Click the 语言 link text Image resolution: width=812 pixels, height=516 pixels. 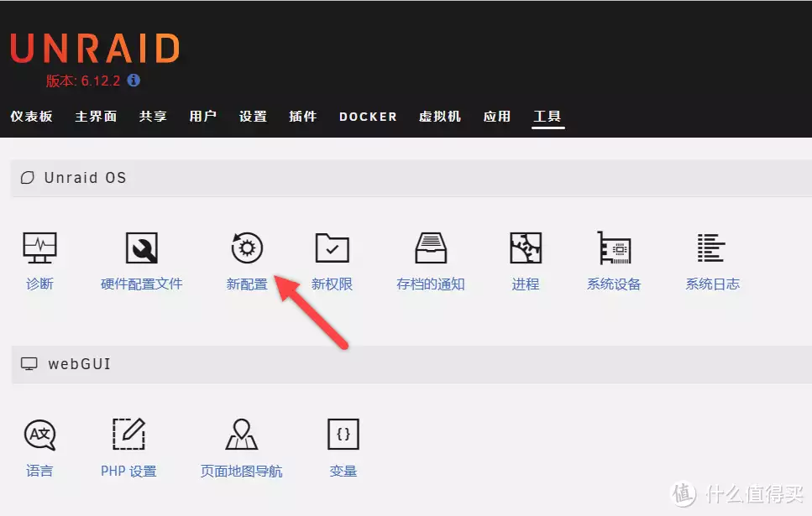(x=39, y=471)
